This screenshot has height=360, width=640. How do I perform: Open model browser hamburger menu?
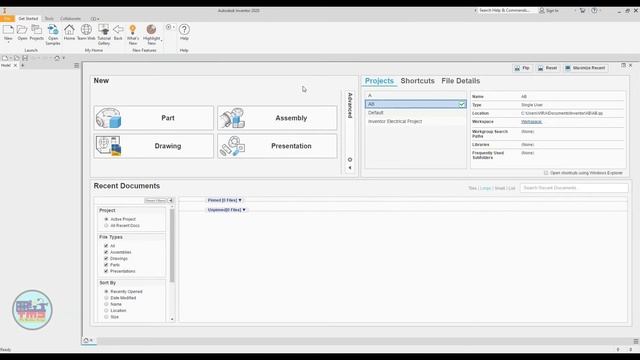click(76, 65)
